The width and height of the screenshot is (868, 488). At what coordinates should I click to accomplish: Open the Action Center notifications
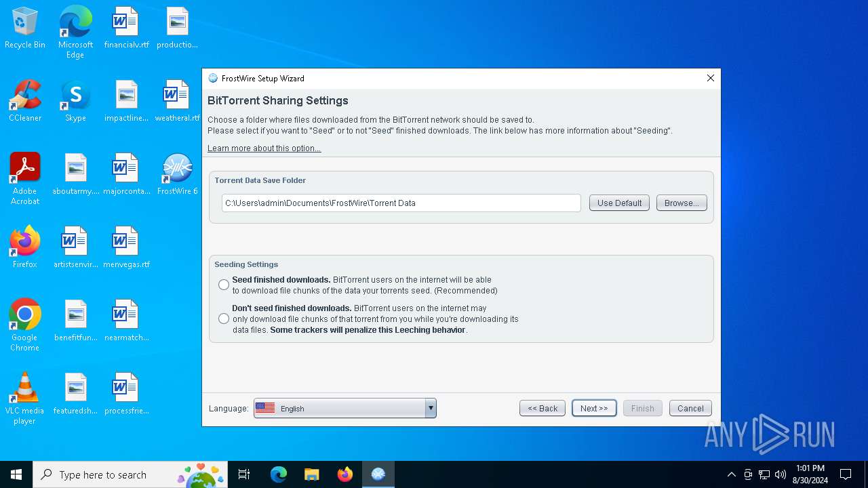point(846,474)
